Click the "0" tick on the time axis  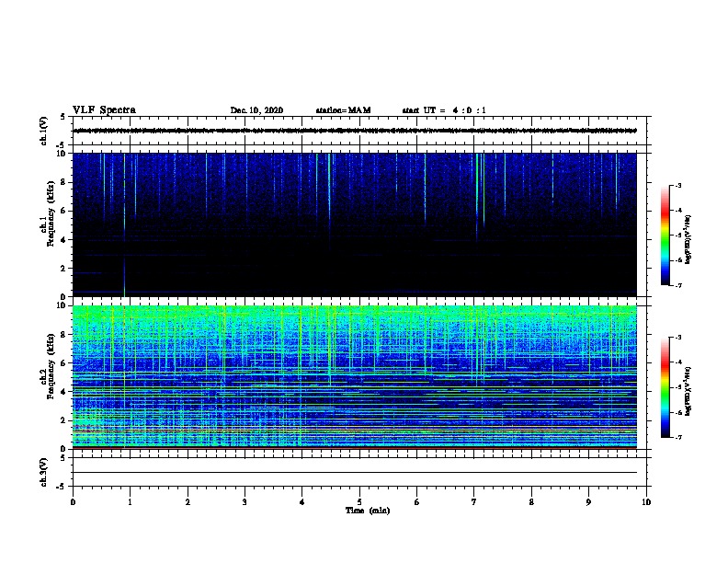(73, 502)
